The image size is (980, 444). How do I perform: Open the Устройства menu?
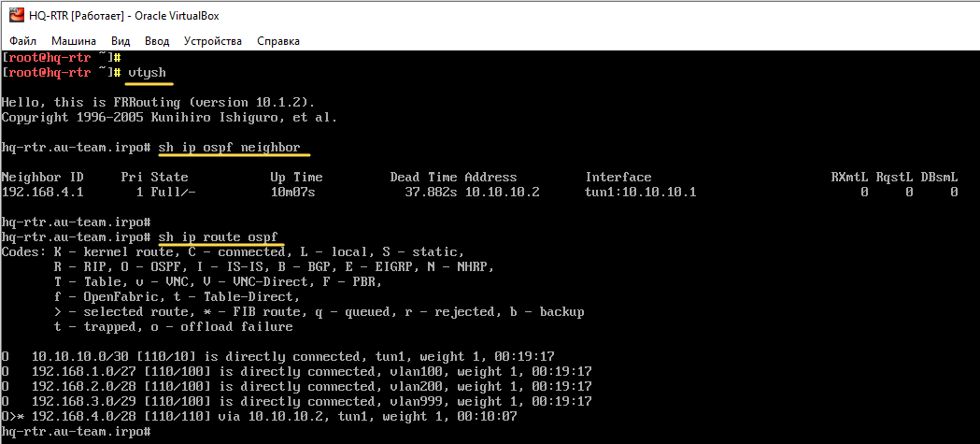(213, 41)
